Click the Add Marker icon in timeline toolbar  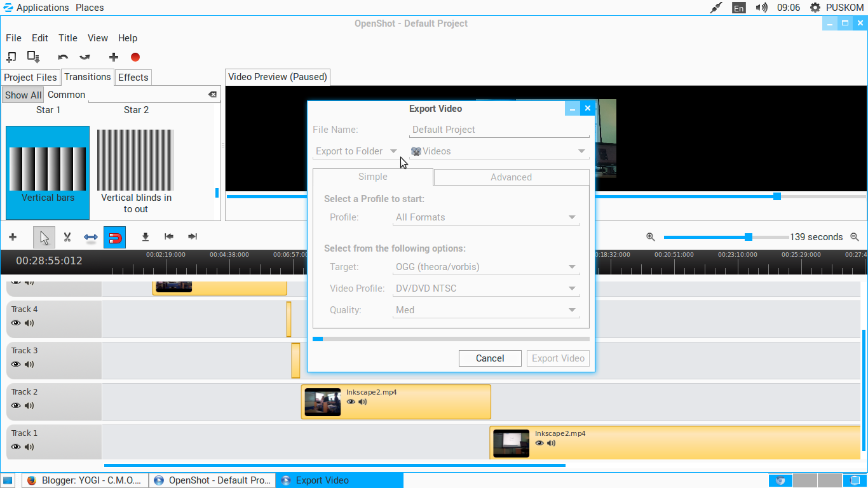(144, 236)
